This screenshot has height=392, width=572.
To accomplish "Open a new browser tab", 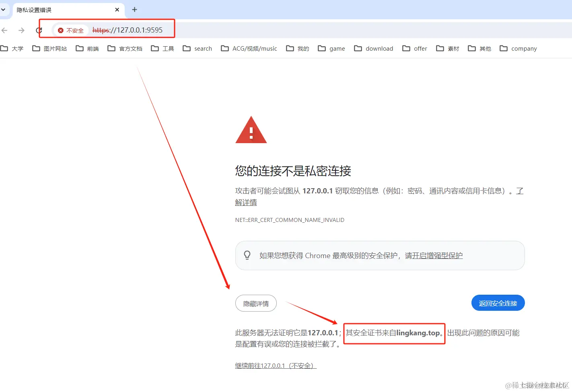I will [x=134, y=10].
